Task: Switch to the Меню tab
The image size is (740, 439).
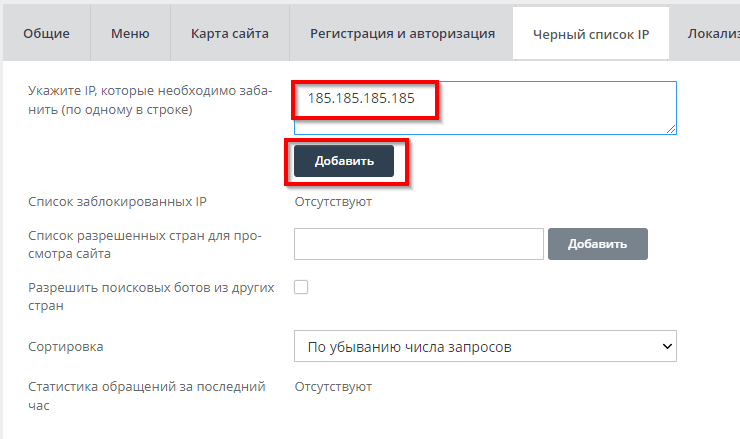Action: [x=131, y=34]
